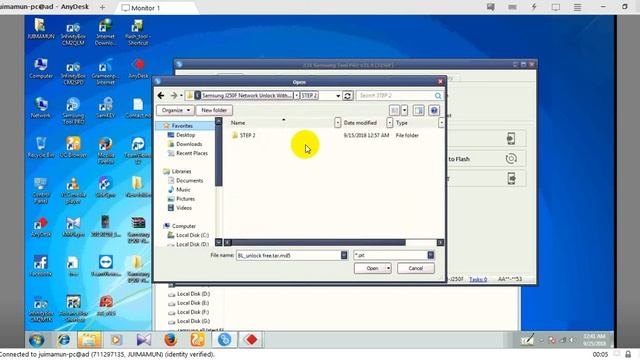Open Internet Explorer from the taskbar

pos(63,340)
